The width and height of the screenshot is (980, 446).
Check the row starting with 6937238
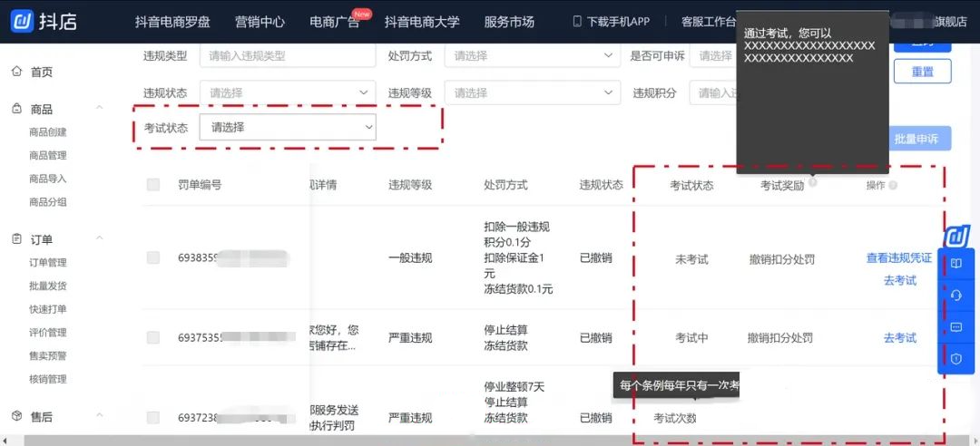[153, 417]
